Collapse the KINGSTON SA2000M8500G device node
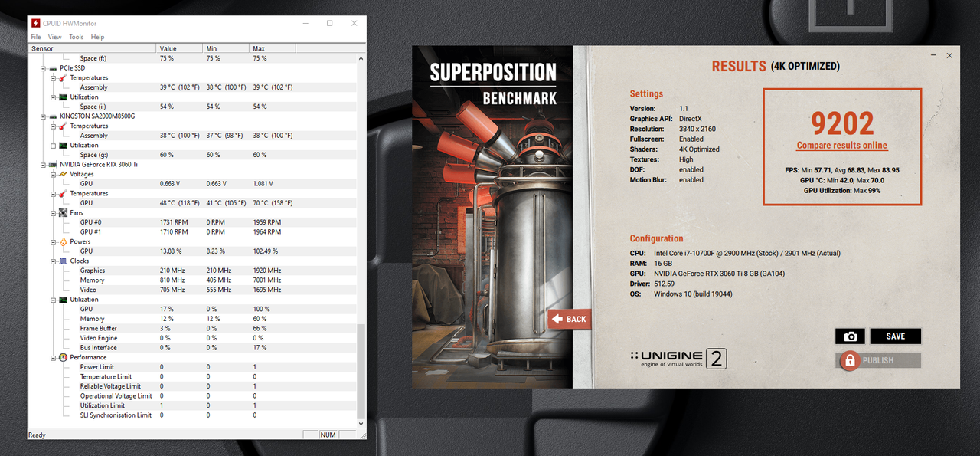 pyautogui.click(x=44, y=116)
